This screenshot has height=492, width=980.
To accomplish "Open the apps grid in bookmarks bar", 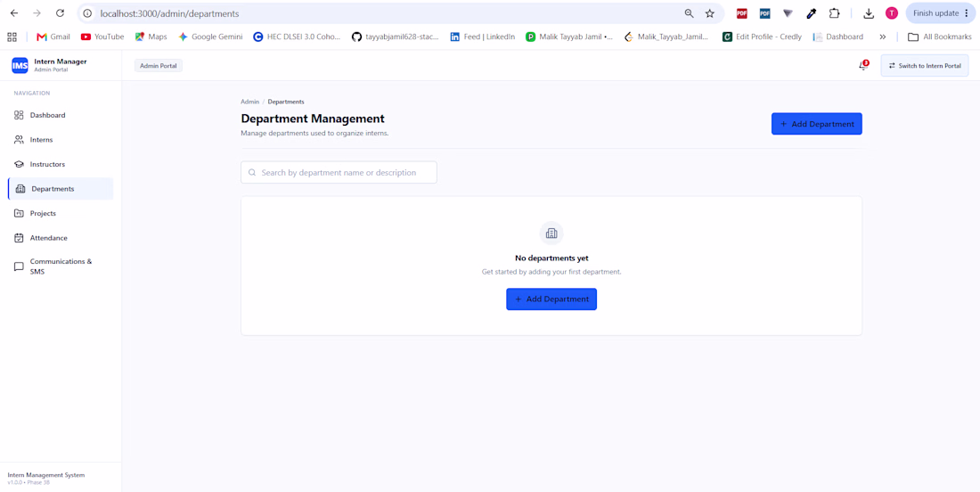I will [12, 37].
